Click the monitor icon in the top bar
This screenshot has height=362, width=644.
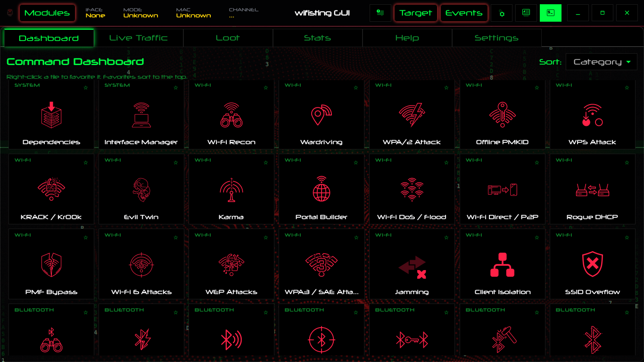(x=526, y=13)
